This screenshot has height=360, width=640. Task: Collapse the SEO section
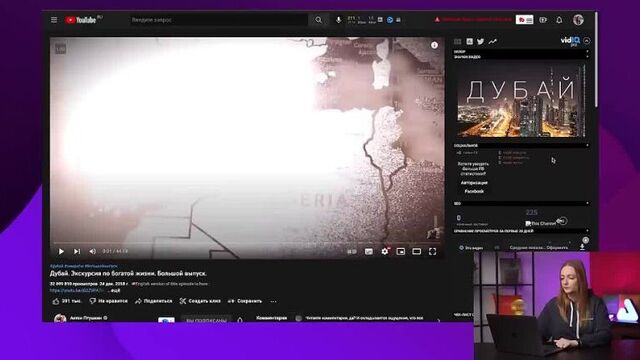587,203
